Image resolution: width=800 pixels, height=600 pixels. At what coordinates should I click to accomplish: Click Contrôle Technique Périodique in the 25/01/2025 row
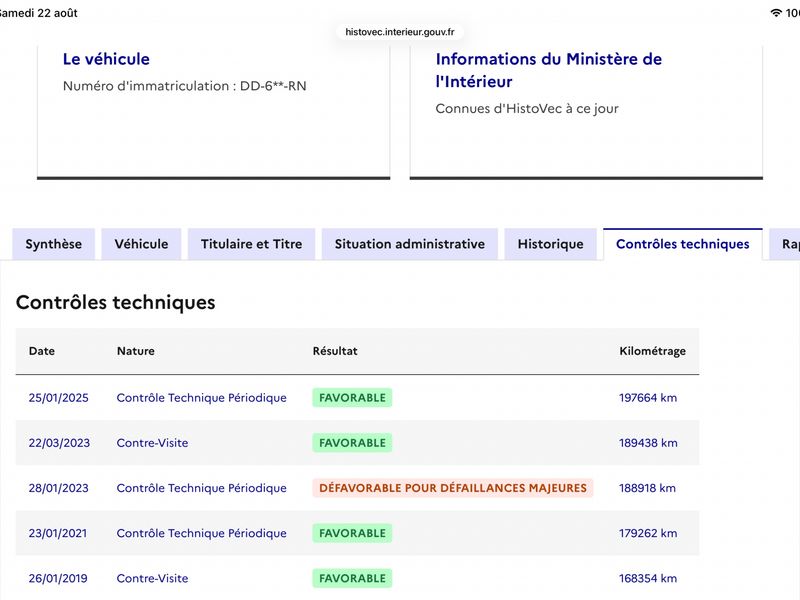click(202, 398)
